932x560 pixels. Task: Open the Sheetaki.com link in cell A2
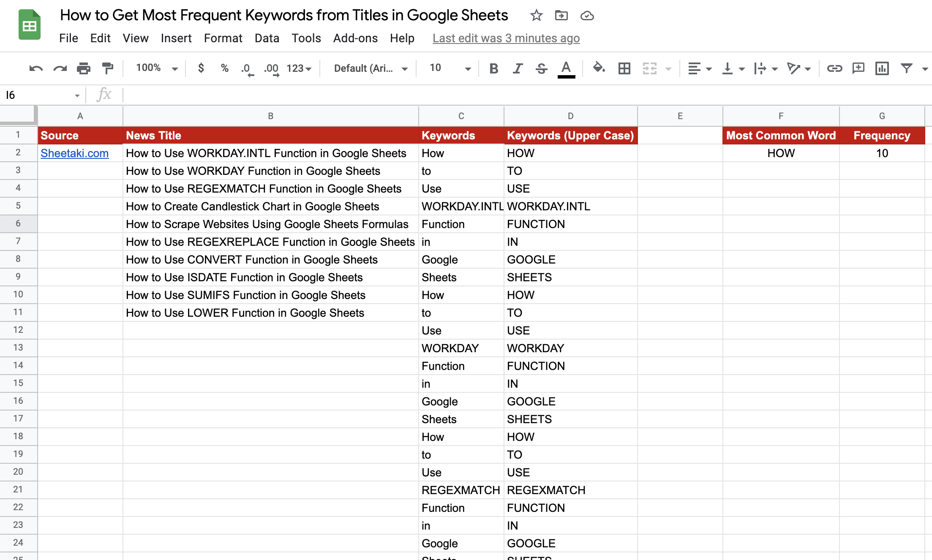tap(74, 153)
